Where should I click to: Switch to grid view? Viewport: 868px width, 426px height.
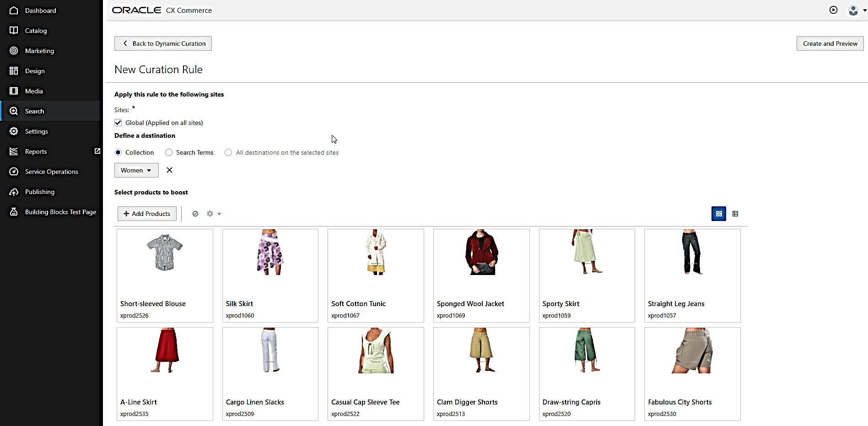coord(719,214)
